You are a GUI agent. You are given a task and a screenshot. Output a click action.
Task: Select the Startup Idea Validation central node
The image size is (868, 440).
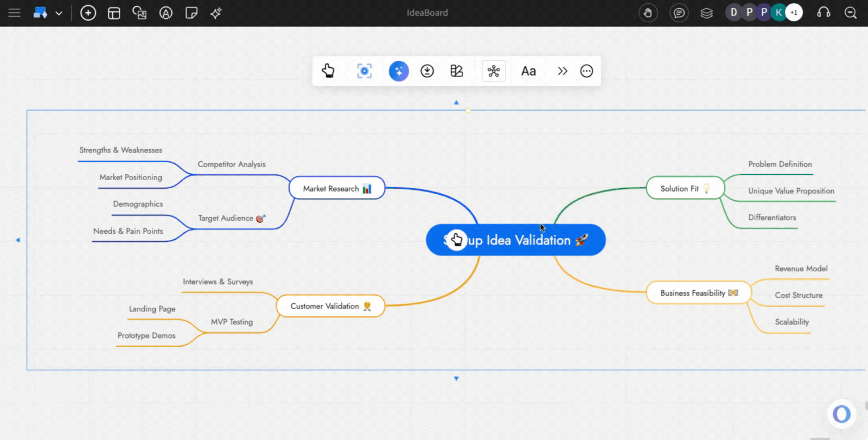point(515,240)
